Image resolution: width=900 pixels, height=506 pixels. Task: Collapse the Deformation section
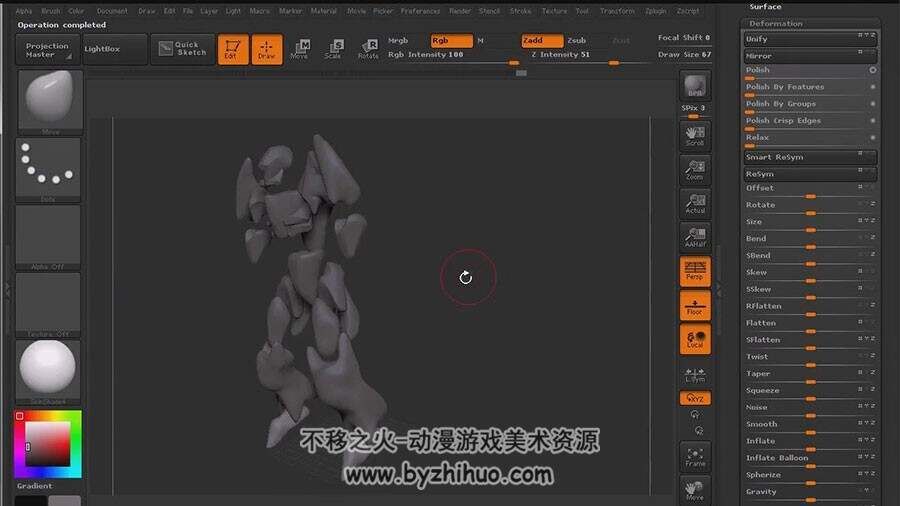[775, 24]
